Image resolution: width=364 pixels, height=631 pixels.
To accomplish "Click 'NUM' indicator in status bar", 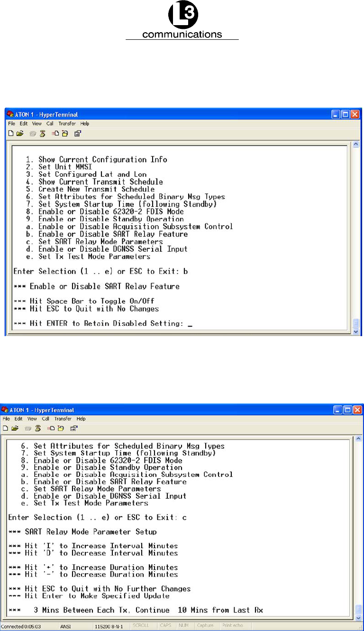I will pos(183,626).
